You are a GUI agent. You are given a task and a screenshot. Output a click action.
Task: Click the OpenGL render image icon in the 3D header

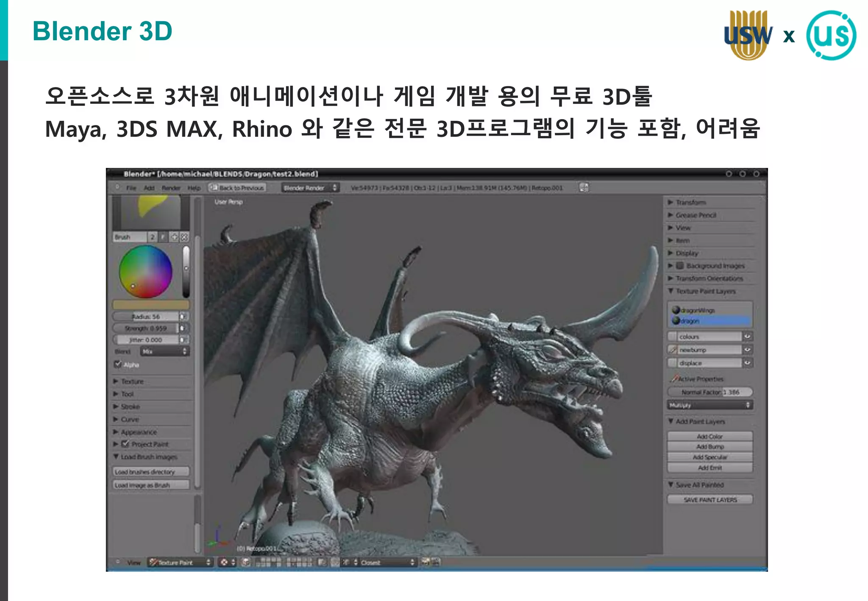tap(426, 562)
